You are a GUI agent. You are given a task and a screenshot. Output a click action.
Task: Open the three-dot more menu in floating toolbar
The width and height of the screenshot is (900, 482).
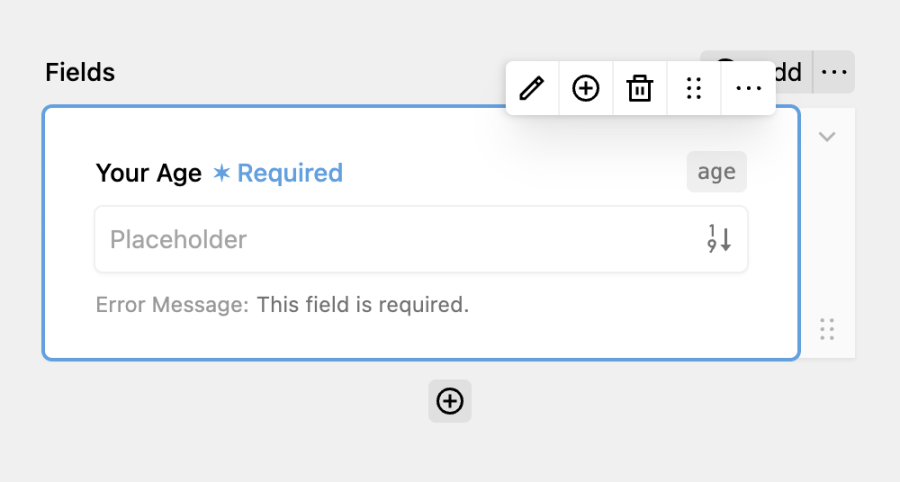pos(748,88)
